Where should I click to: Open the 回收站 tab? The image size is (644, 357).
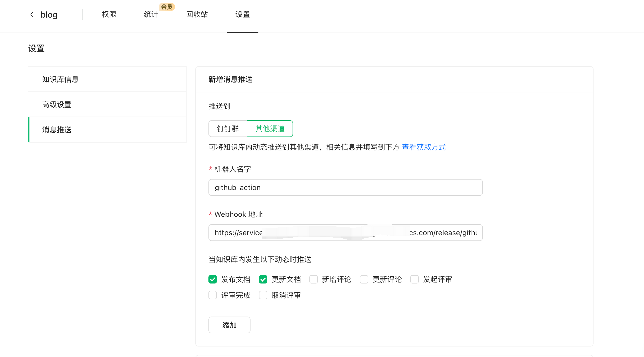point(197,14)
